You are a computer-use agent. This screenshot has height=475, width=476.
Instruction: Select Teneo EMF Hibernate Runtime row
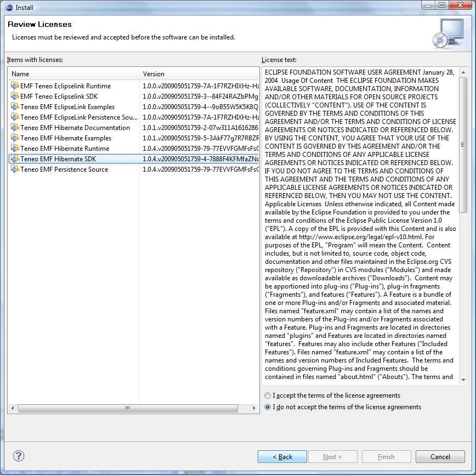pyautogui.click(x=134, y=148)
